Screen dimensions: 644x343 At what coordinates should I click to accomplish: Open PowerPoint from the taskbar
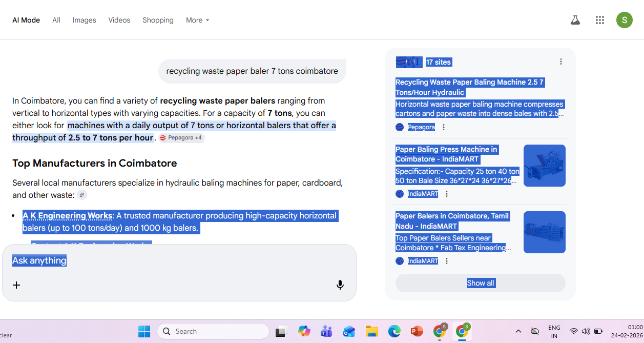pos(417,331)
